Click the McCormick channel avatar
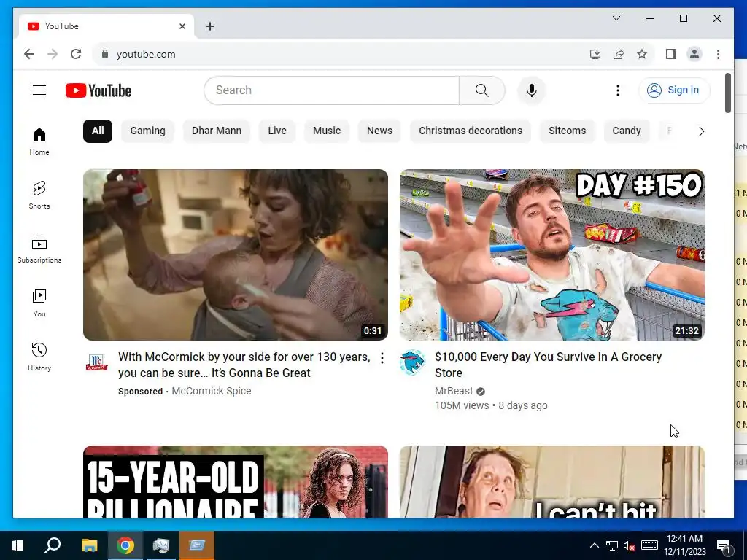Image resolution: width=747 pixels, height=560 pixels. [x=97, y=363]
